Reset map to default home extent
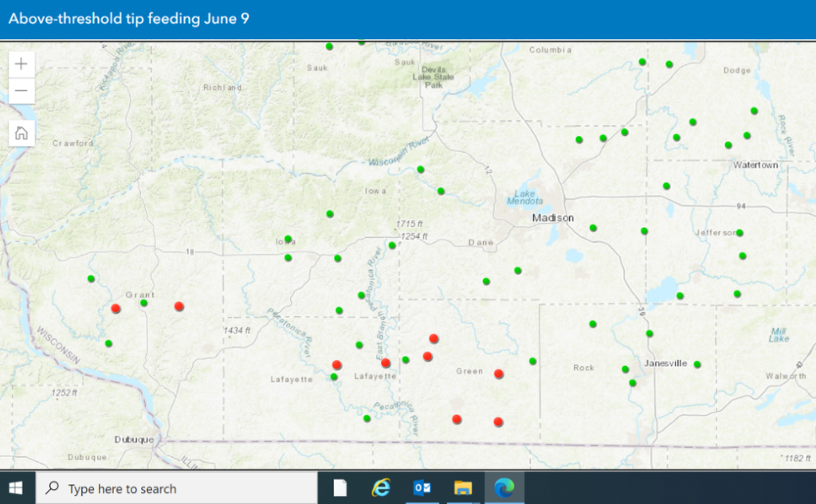Viewport: 816px width, 504px height. 22,133
